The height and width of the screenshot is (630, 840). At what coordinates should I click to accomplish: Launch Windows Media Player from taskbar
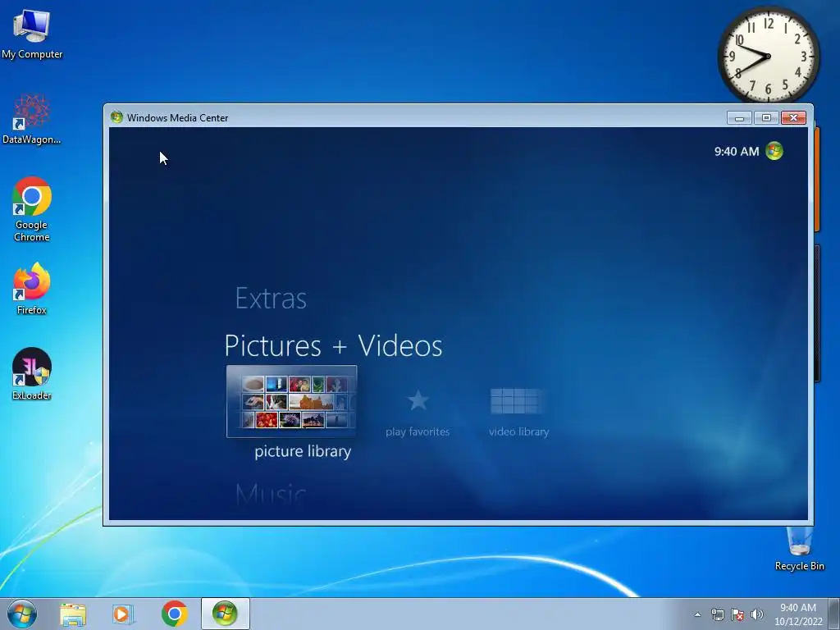point(123,614)
